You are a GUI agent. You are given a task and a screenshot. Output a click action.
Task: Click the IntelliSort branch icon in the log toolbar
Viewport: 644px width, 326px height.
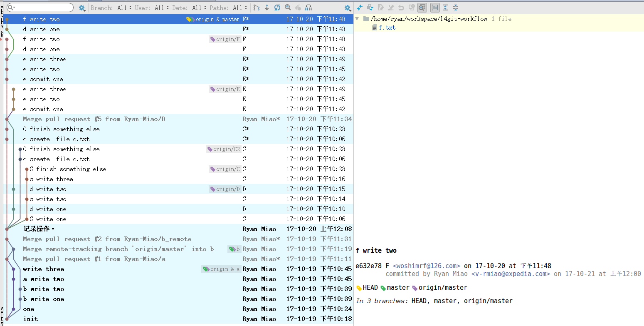tap(257, 7)
